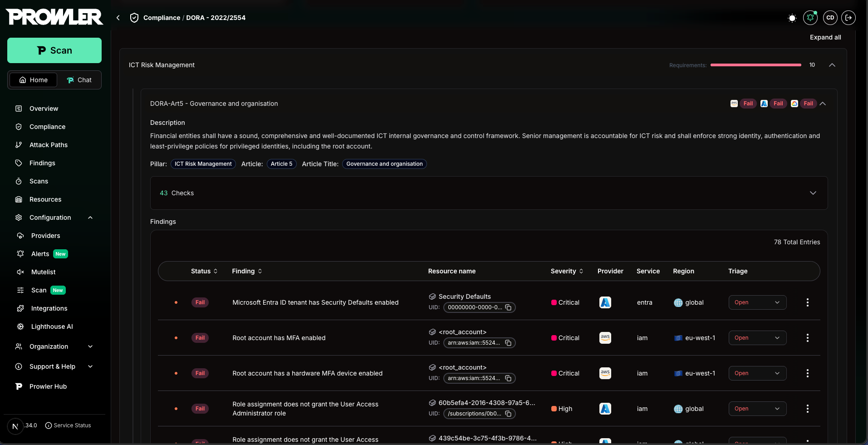
Task: Open Overview in the sidebar
Action: click(44, 109)
